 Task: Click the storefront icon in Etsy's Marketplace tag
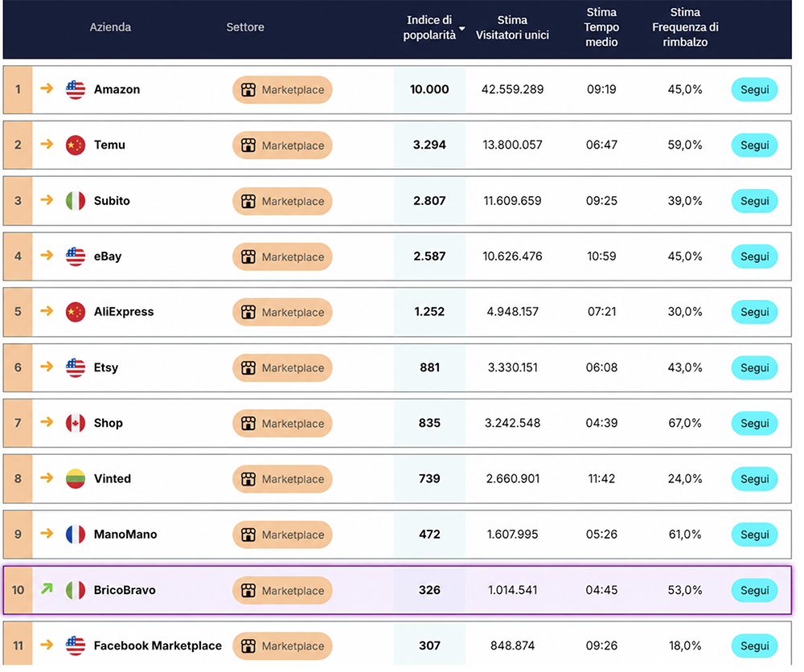pos(248,368)
